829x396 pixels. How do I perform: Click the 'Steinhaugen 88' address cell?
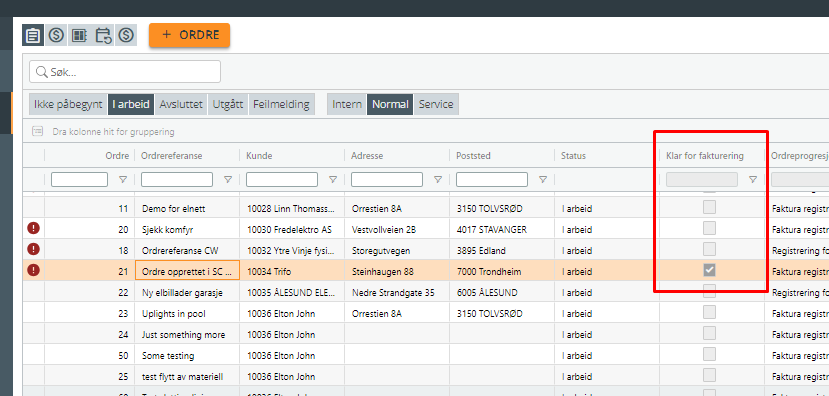click(397, 272)
